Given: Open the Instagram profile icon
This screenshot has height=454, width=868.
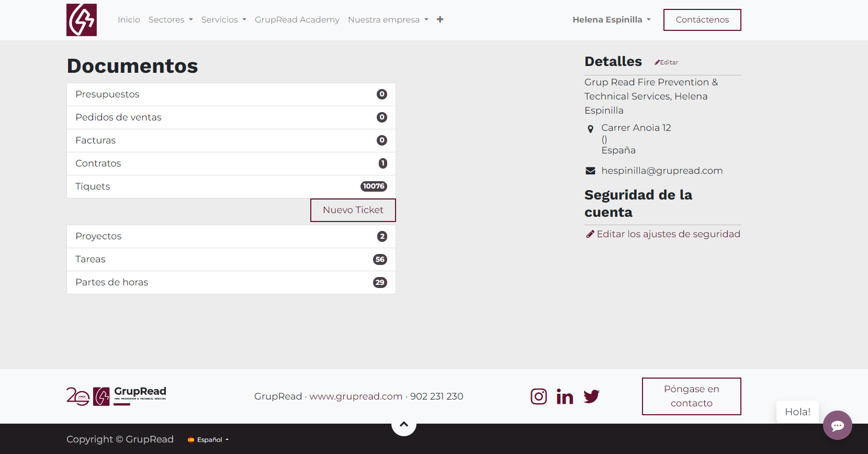Looking at the screenshot, I should point(538,396).
